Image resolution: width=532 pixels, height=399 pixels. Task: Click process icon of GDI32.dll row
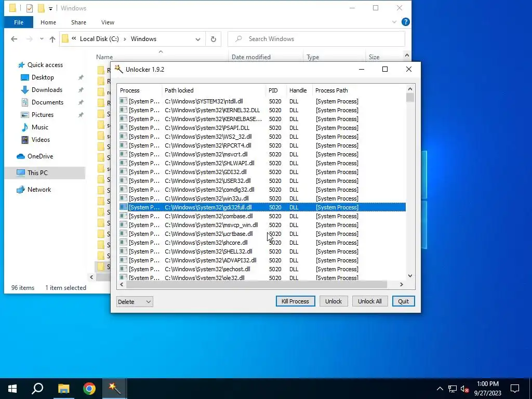[x=124, y=171]
